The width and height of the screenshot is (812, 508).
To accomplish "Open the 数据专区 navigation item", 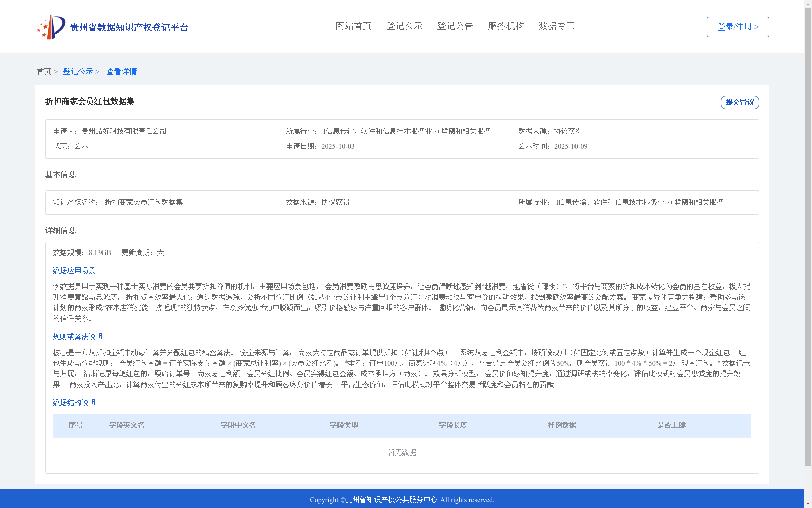I will point(557,26).
